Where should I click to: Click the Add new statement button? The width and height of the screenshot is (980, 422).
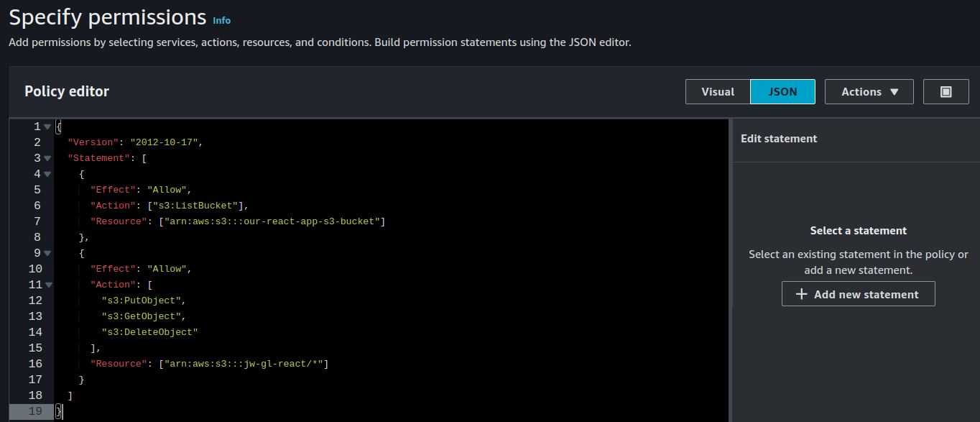tap(858, 293)
